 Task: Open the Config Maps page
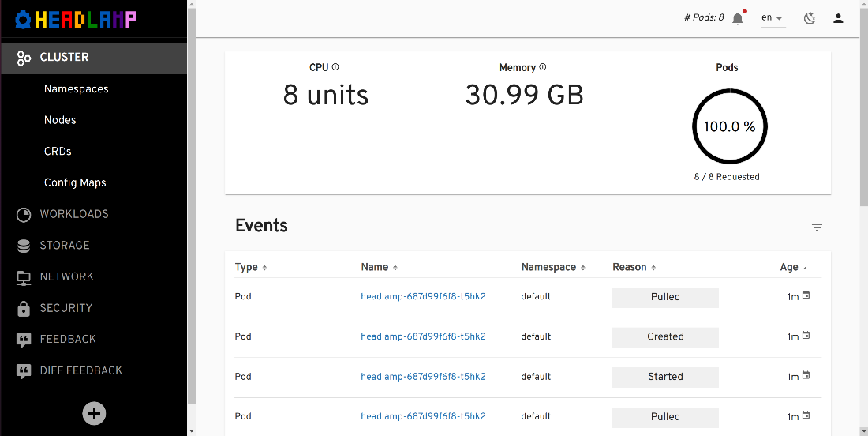coord(75,182)
